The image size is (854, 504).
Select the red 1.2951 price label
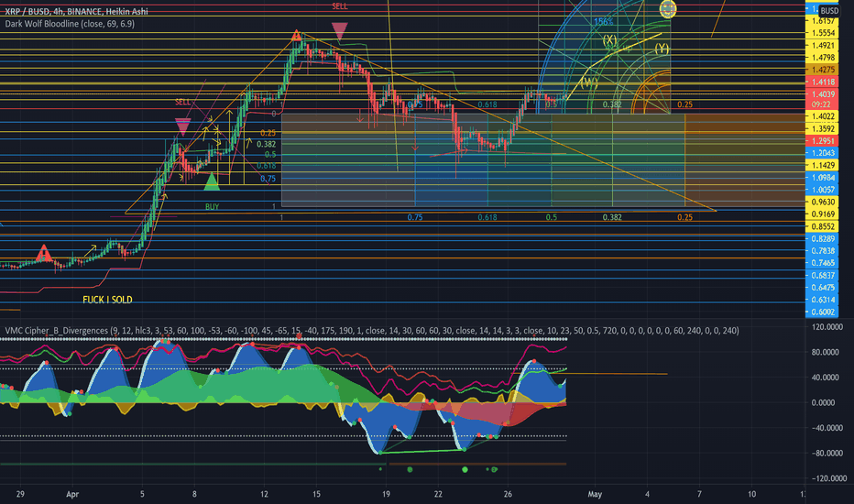823,140
